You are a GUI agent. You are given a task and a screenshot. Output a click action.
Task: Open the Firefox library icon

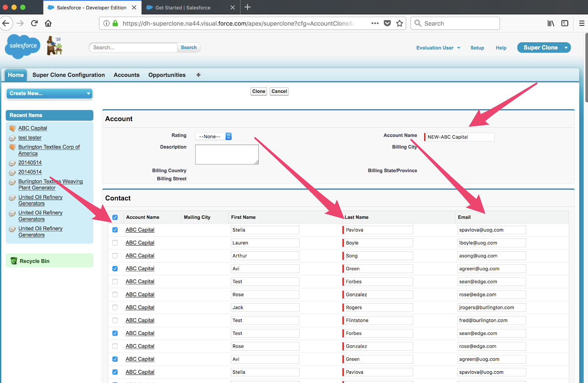tap(551, 23)
